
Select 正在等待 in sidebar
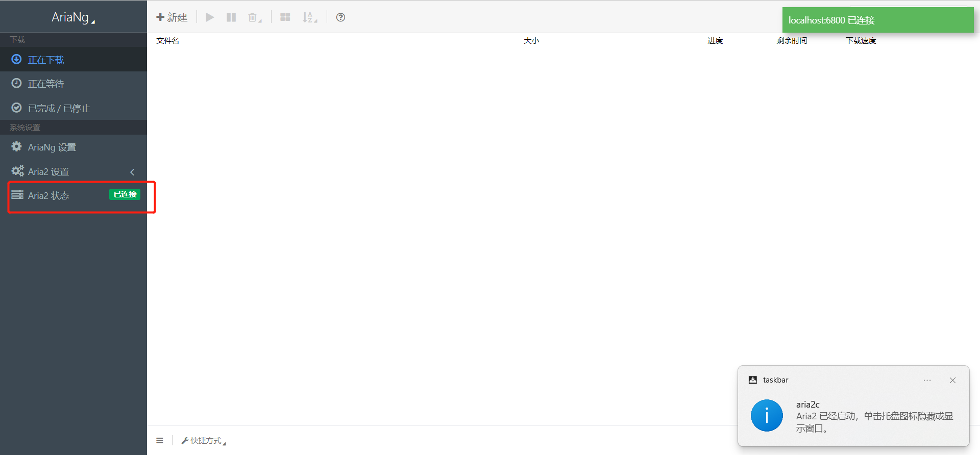pos(73,84)
